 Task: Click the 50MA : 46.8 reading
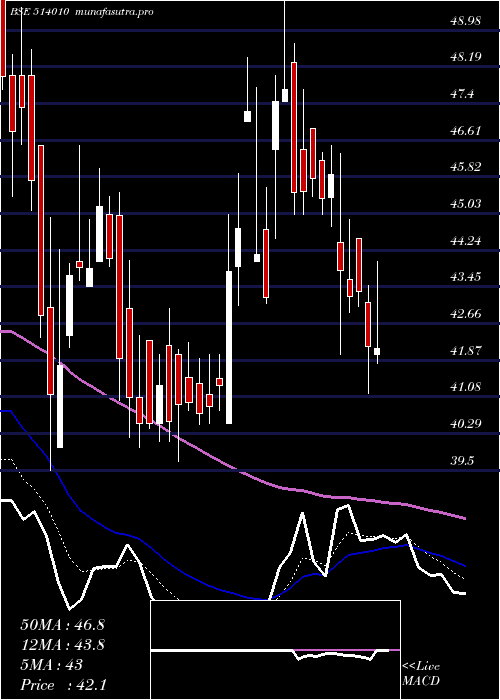coord(62,625)
